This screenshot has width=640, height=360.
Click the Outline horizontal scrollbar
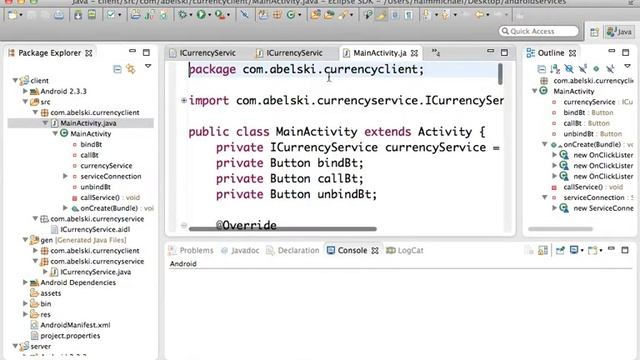coord(560,229)
